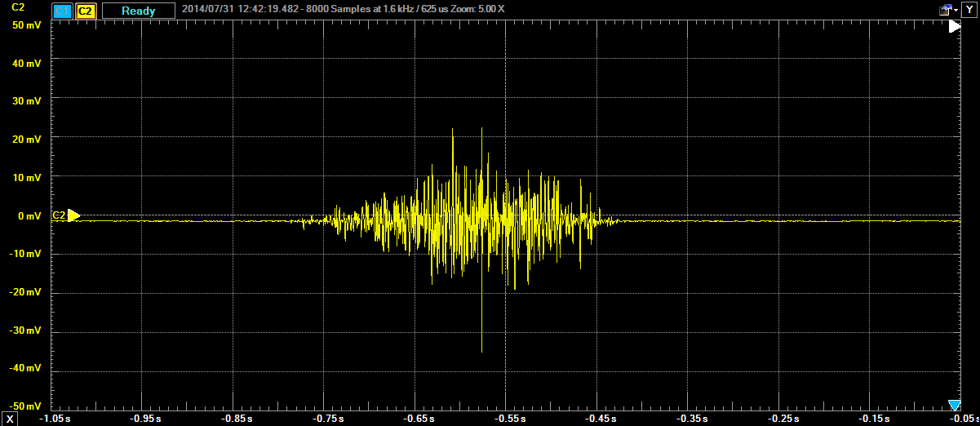Select the blue trigger marker at bottom right

955,406
